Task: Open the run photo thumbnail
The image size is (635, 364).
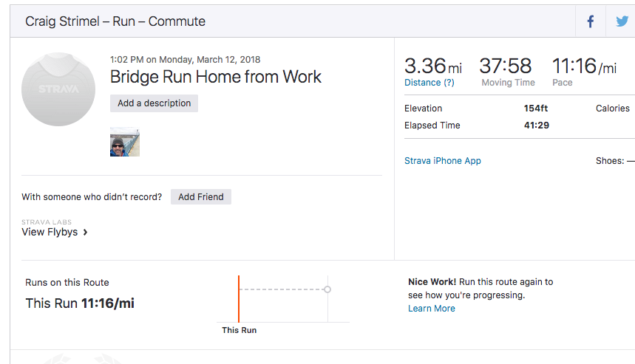Action: pyautogui.click(x=124, y=142)
